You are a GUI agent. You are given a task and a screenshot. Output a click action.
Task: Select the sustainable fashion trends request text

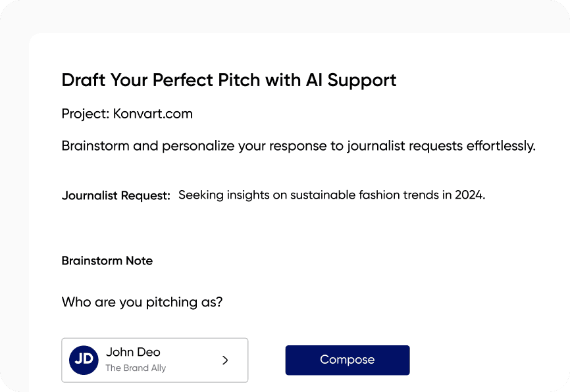tap(331, 195)
